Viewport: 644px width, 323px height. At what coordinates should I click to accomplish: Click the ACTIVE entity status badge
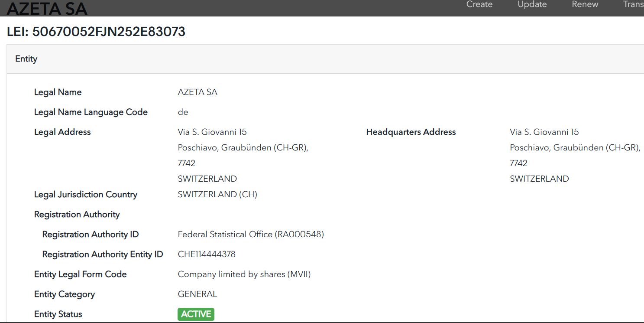click(196, 314)
